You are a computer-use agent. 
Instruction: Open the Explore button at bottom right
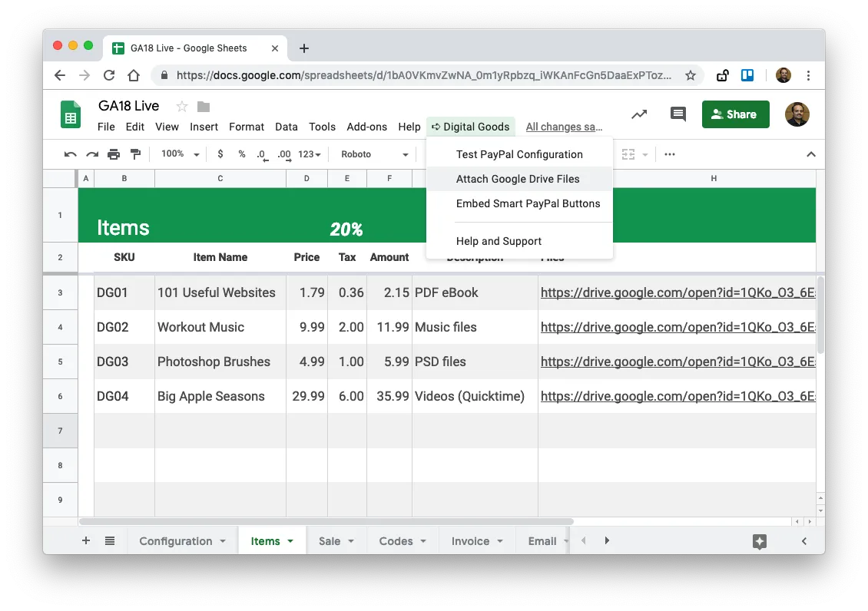(x=759, y=541)
